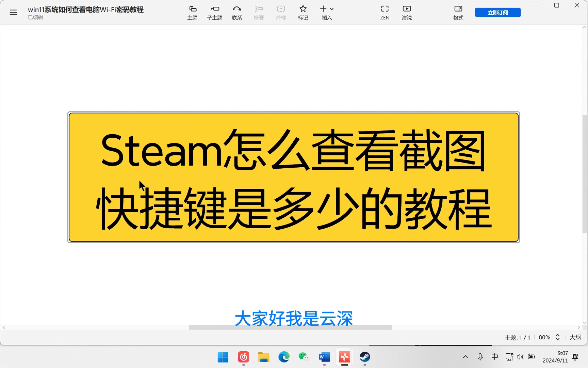
Task: Click the 外框 boundary tool
Action: pyautogui.click(x=281, y=13)
